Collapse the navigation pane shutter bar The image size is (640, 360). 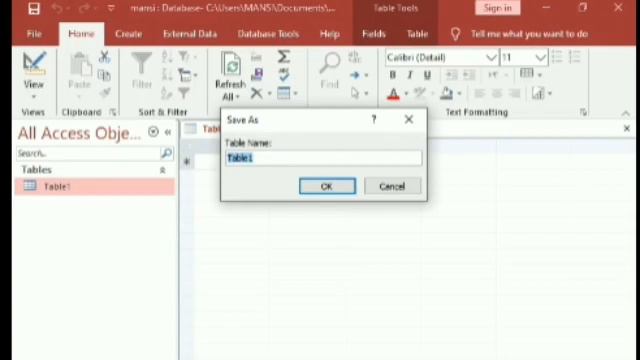coord(168,132)
